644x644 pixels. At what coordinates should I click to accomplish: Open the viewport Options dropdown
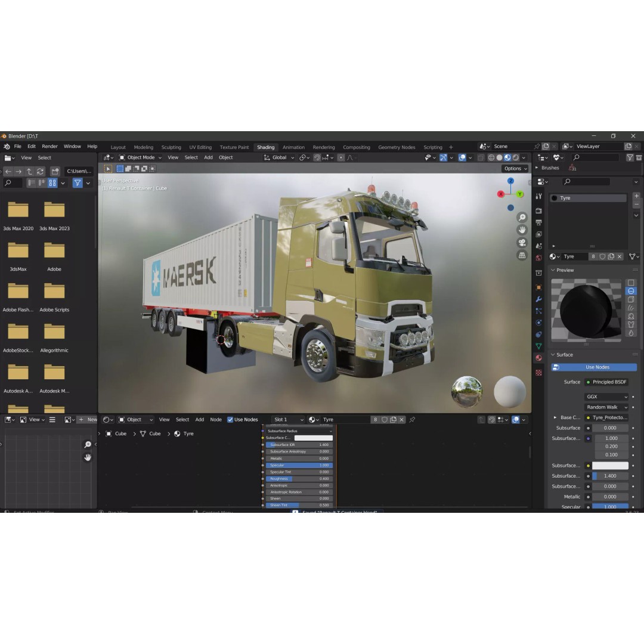point(515,169)
